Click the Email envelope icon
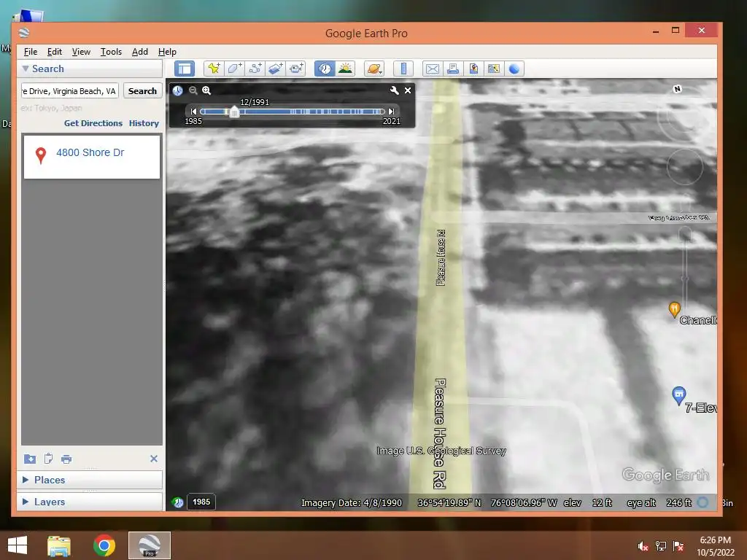 click(x=432, y=69)
